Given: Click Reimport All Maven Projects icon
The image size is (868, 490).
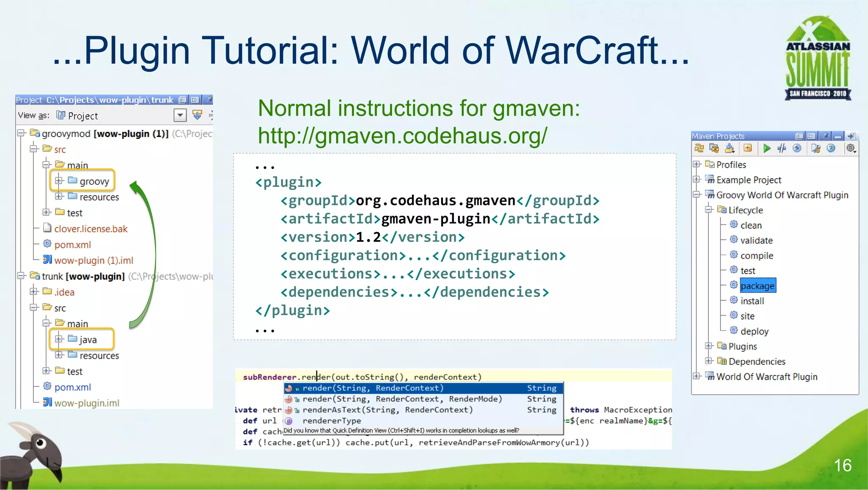Looking at the screenshot, I should (x=699, y=148).
